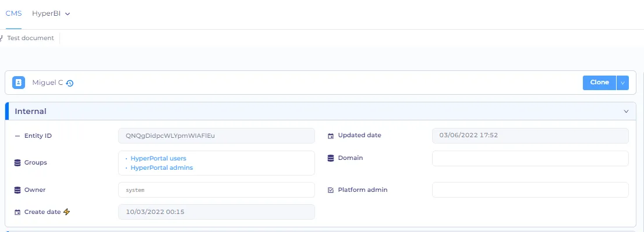Click the database icon beside Domain
Image resolution: width=644 pixels, height=232 pixels.
point(331,158)
